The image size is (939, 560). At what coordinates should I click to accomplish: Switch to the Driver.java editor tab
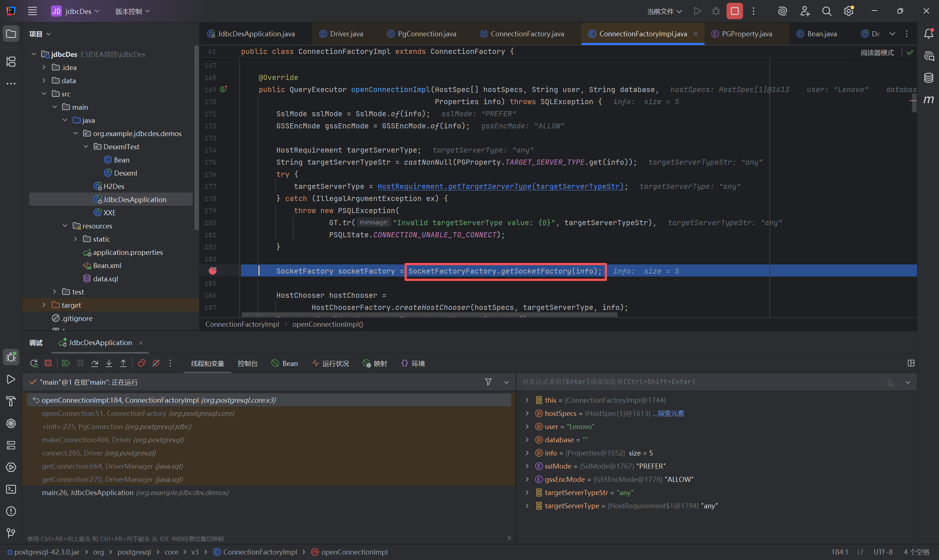(346, 34)
